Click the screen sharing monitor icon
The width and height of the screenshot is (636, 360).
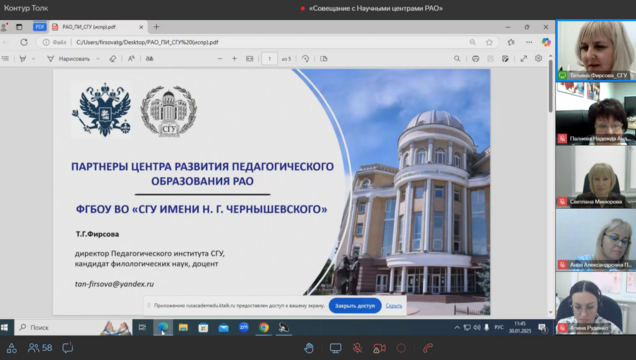[x=335, y=348]
